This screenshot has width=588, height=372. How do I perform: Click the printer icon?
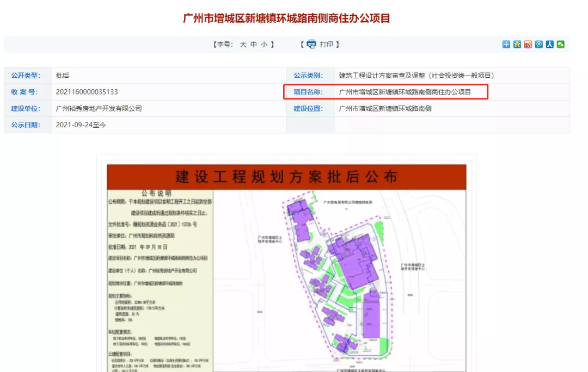[x=311, y=45]
